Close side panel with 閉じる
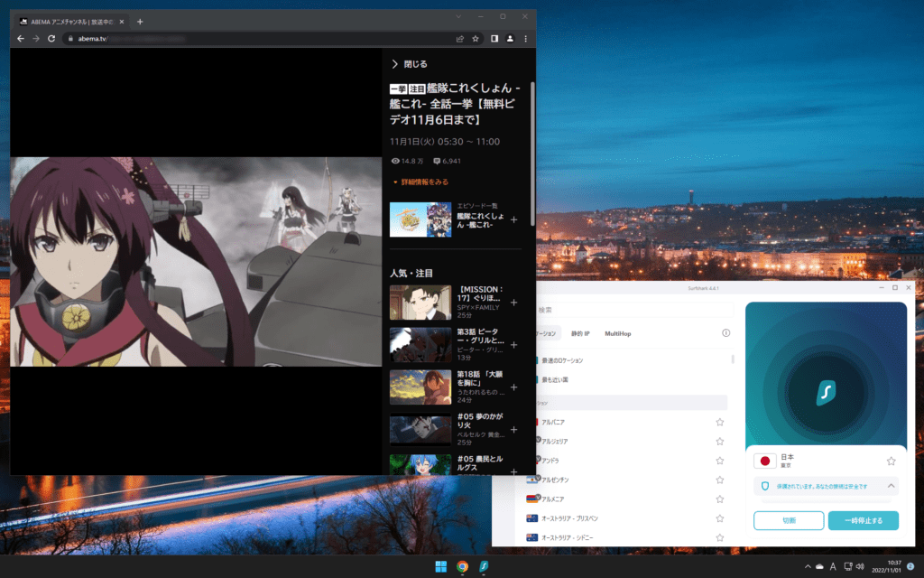The width and height of the screenshot is (924, 578). tap(409, 64)
